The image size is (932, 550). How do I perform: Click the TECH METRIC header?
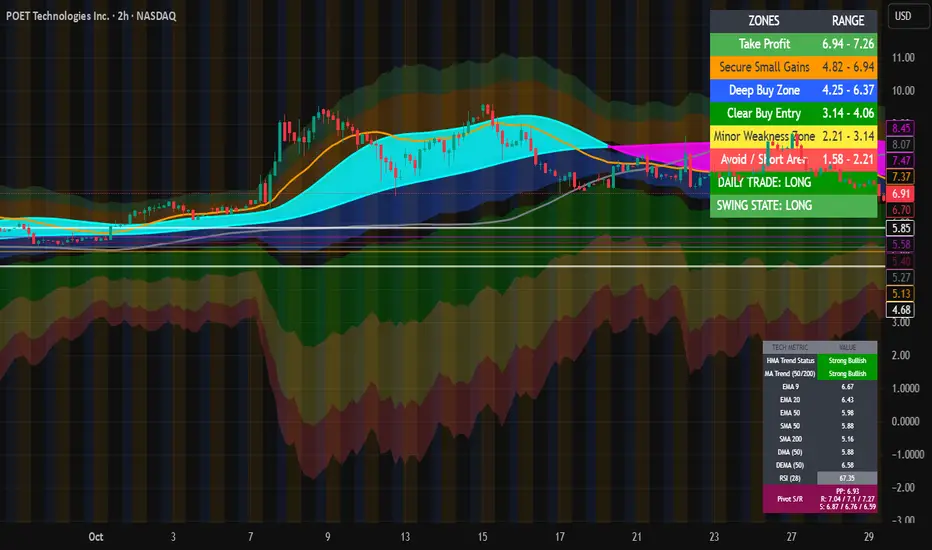coord(790,347)
